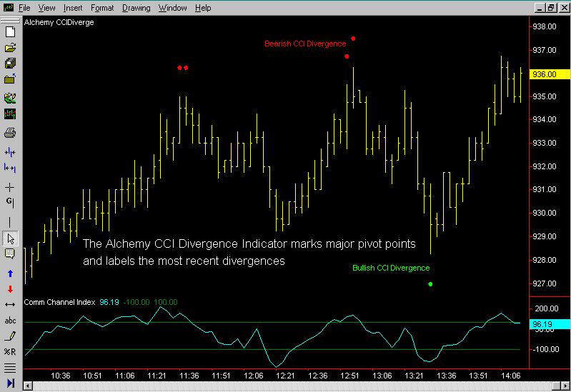
Task: Click the chart with red line icon
Action: 10,114
